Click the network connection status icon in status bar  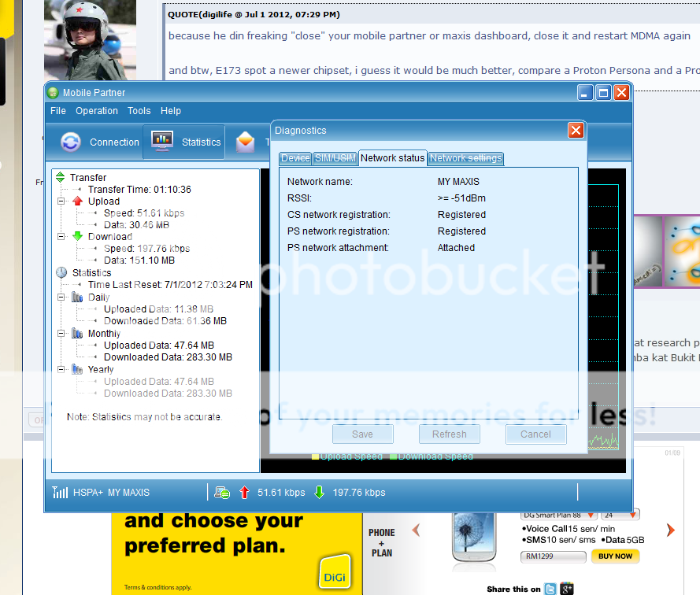pos(222,493)
